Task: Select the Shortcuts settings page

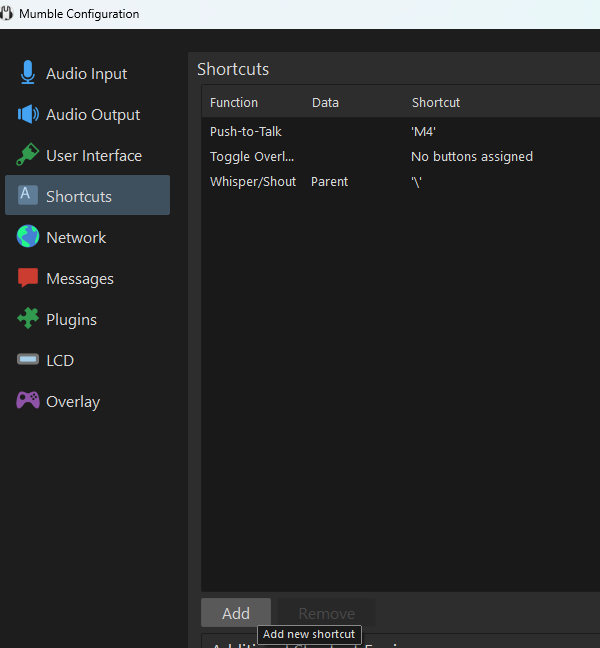Action: click(x=87, y=195)
